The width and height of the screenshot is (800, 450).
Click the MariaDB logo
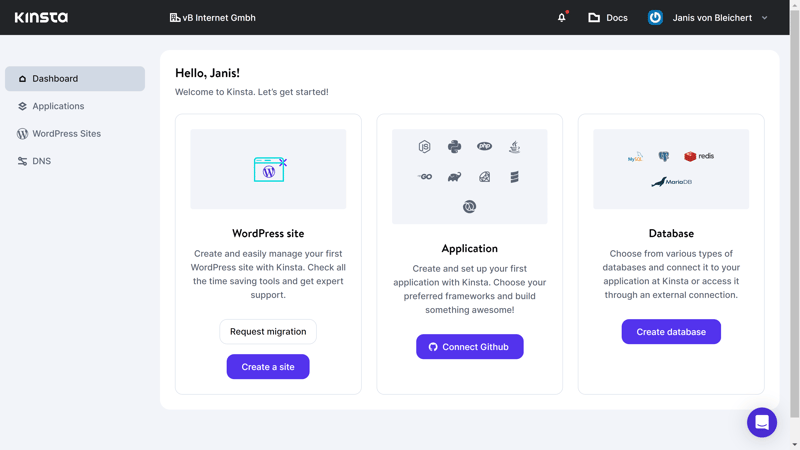tap(671, 182)
